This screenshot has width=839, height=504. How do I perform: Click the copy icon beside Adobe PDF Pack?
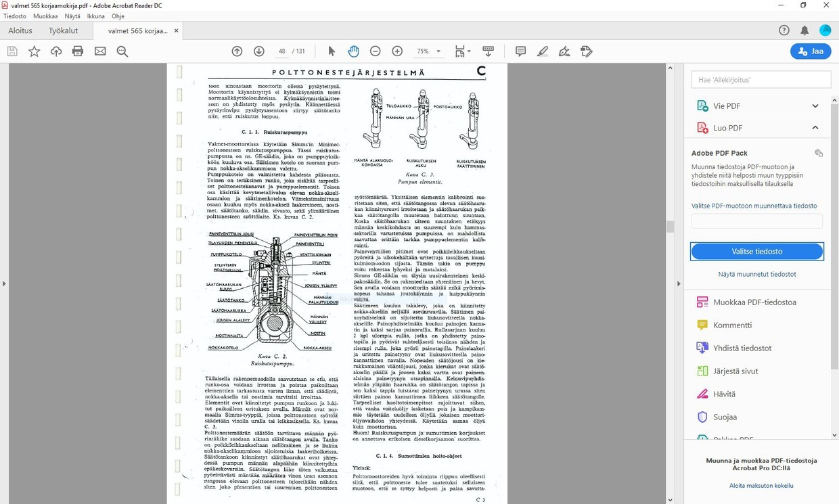click(x=819, y=153)
